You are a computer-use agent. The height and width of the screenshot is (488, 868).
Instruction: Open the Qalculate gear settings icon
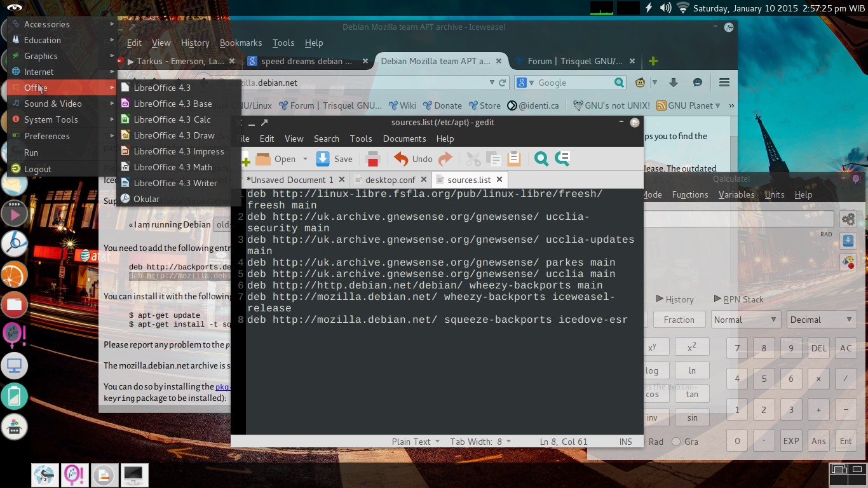848,219
